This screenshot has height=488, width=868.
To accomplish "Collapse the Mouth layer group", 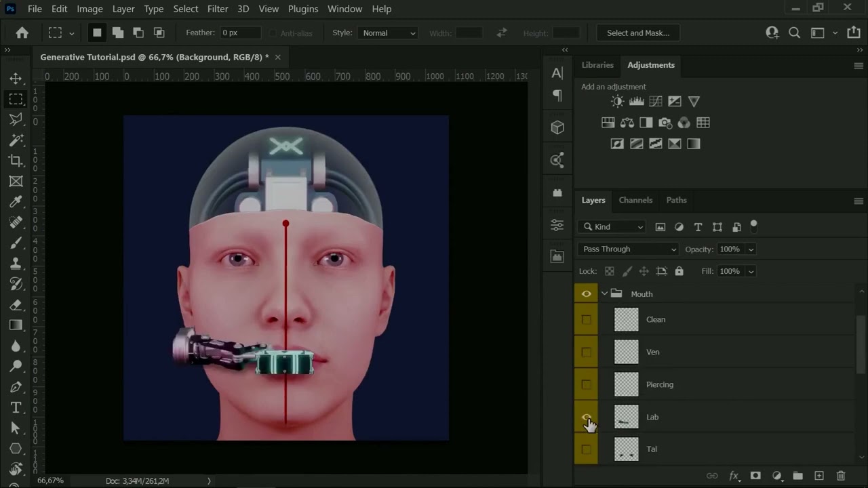I will 604,293.
